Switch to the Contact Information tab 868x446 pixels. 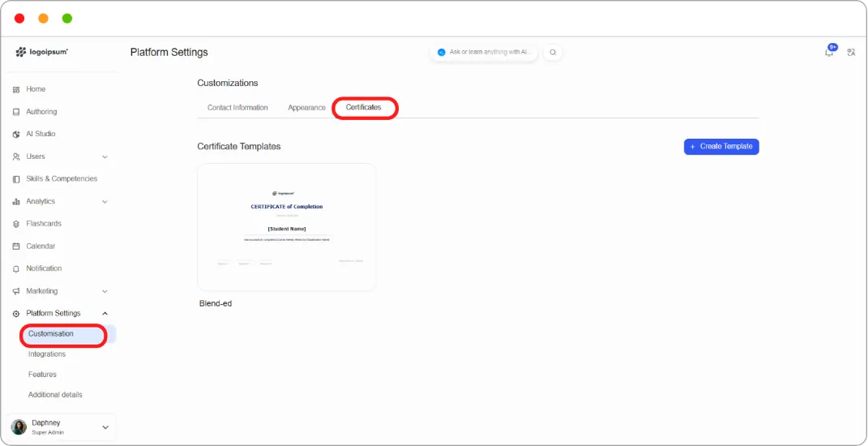click(237, 108)
